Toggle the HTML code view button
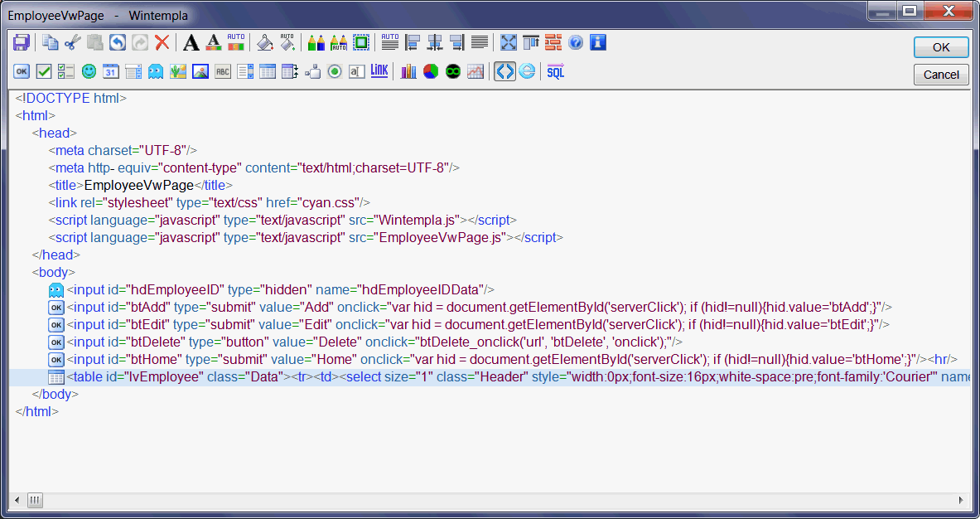Viewport: 980px width, 519px height. point(505,72)
